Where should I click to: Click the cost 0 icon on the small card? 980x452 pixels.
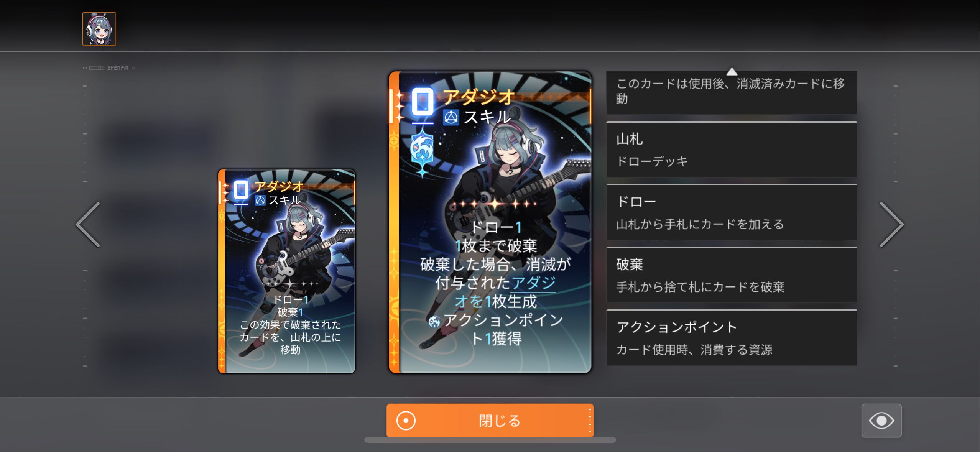click(x=241, y=190)
